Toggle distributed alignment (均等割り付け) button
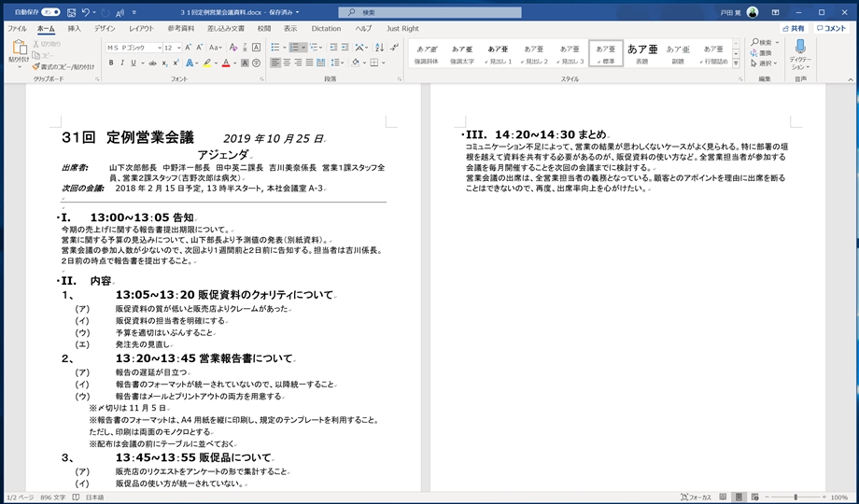Image resolution: width=859 pixels, height=504 pixels. point(321,63)
